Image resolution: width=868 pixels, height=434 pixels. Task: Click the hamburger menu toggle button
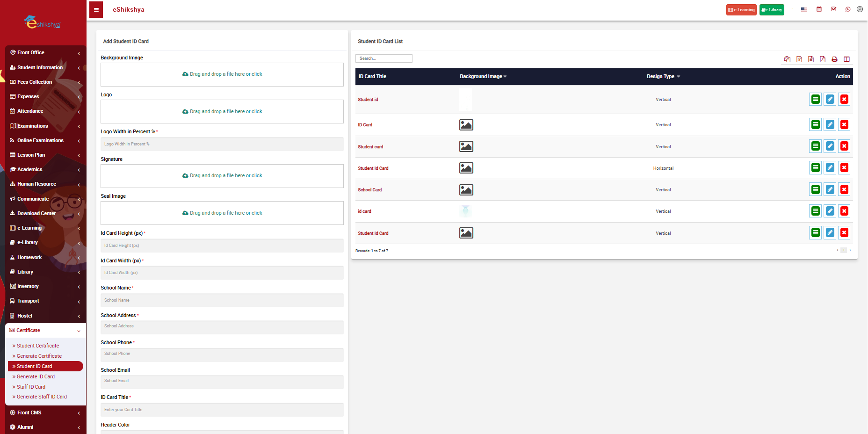point(96,10)
